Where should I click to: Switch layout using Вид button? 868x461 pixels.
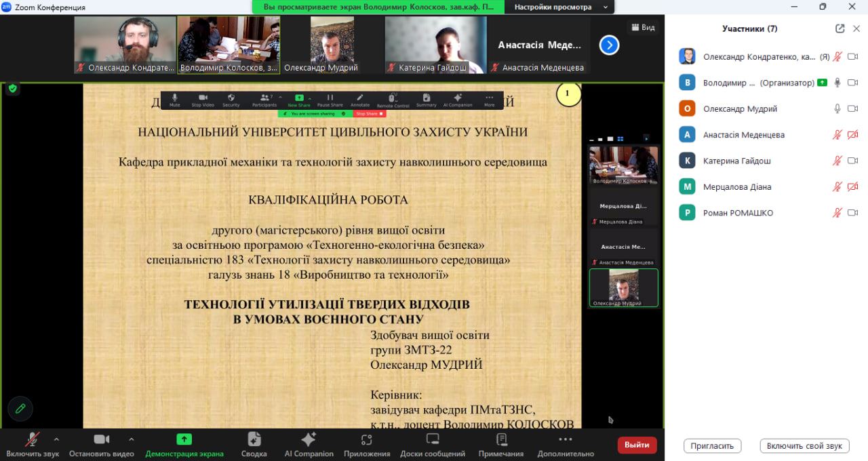[643, 27]
